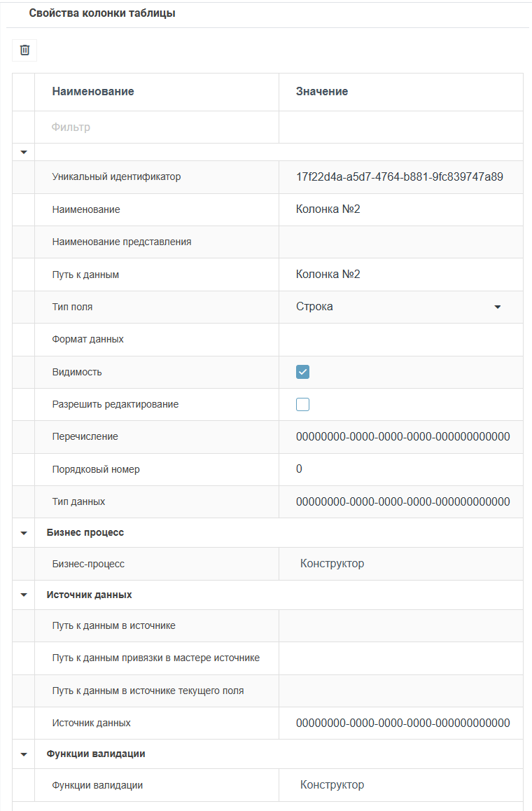Screen dimensions: 532x811
Task: Click the Путь к данным в источнике value
Action: pyautogui.click(x=400, y=626)
